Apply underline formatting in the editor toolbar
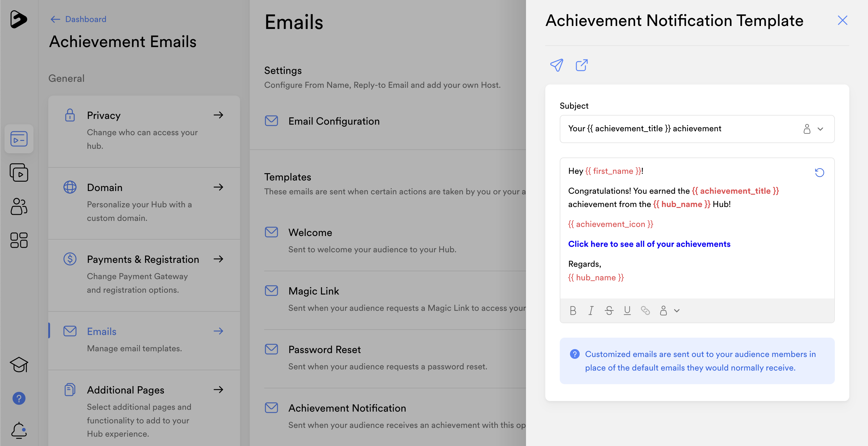The width and height of the screenshot is (868, 446). [x=627, y=311]
